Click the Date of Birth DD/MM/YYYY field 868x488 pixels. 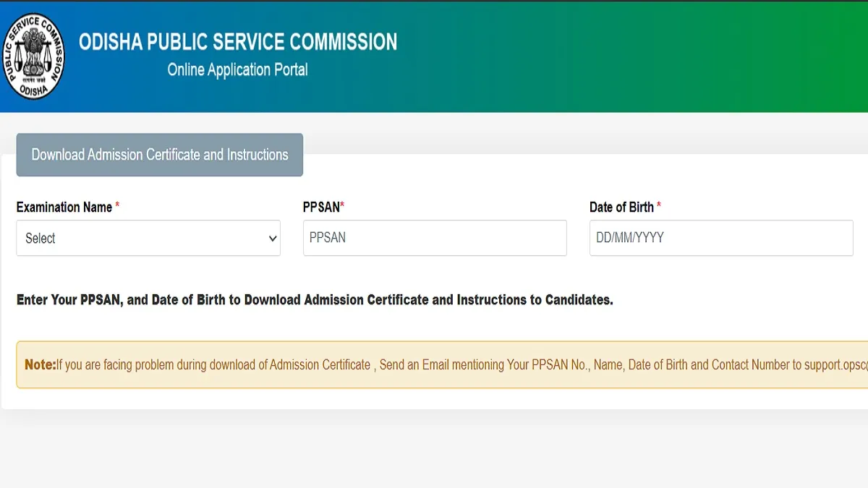coord(720,239)
